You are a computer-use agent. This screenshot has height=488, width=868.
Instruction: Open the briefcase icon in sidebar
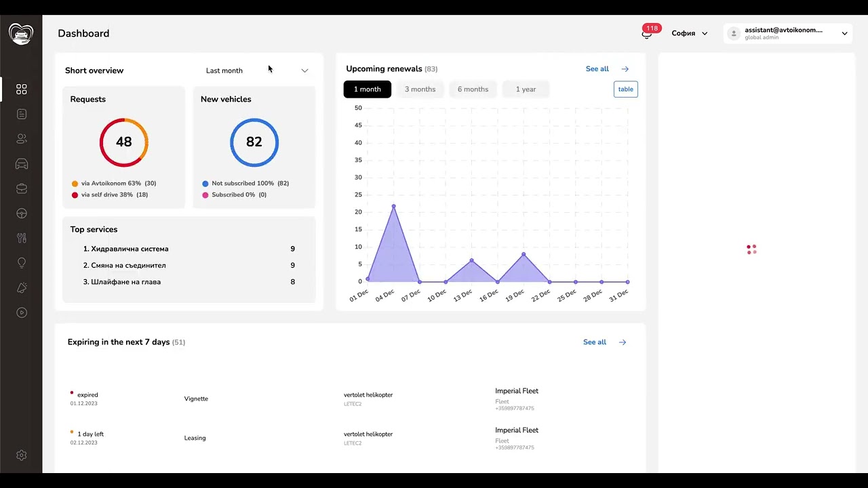pos(21,188)
